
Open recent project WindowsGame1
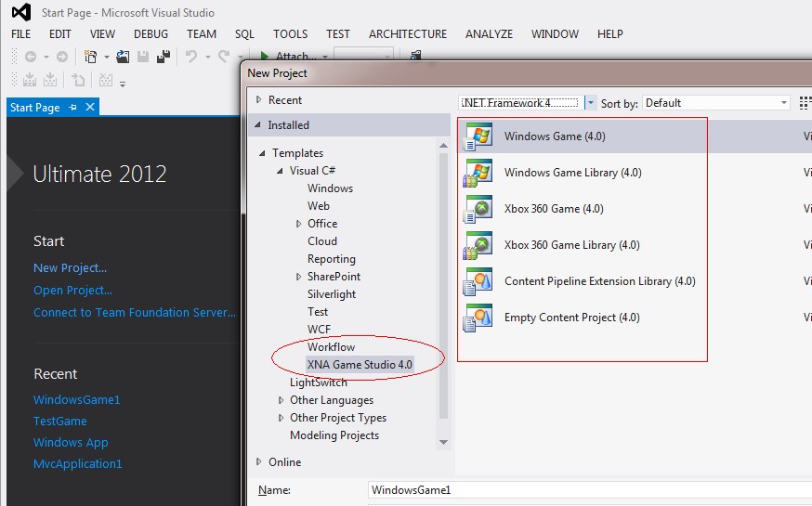click(x=76, y=399)
